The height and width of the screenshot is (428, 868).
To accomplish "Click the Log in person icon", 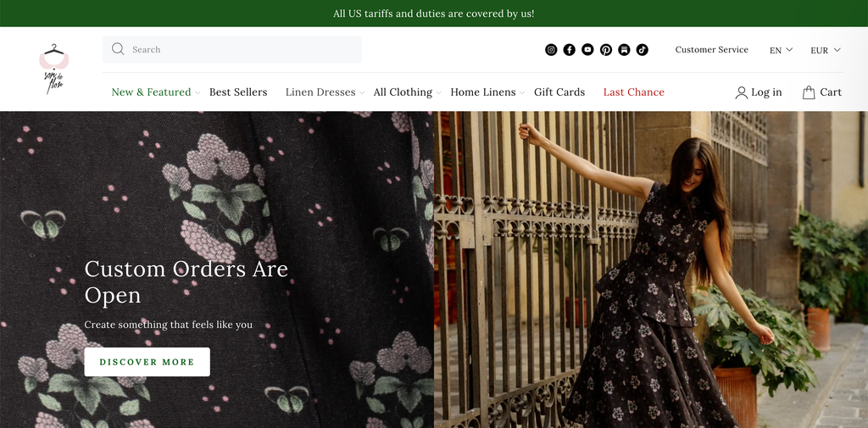I will point(741,92).
